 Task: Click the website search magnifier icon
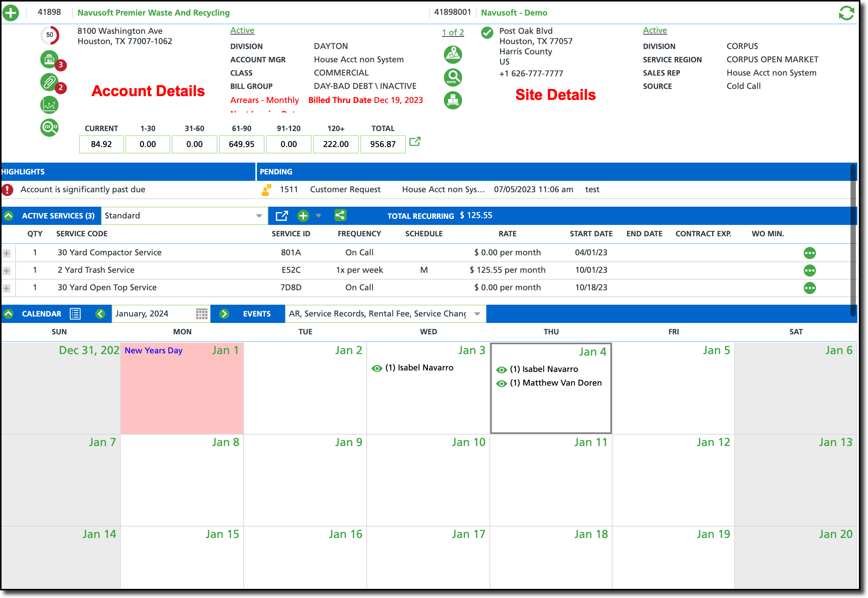[x=453, y=78]
